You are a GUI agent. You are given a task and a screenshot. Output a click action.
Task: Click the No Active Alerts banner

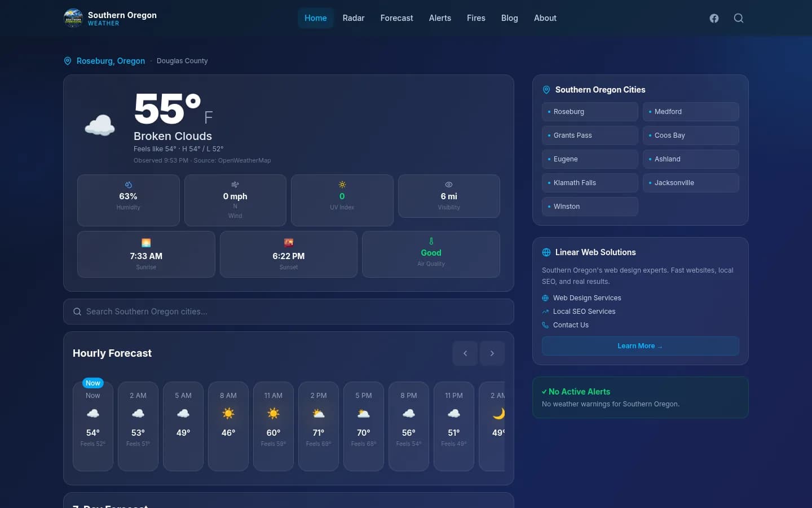point(641,397)
